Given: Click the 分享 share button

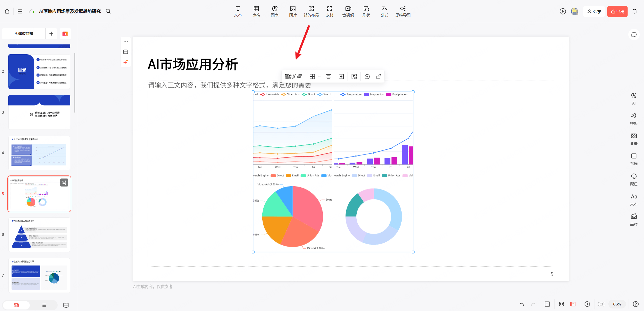Looking at the screenshot, I should [x=594, y=12].
